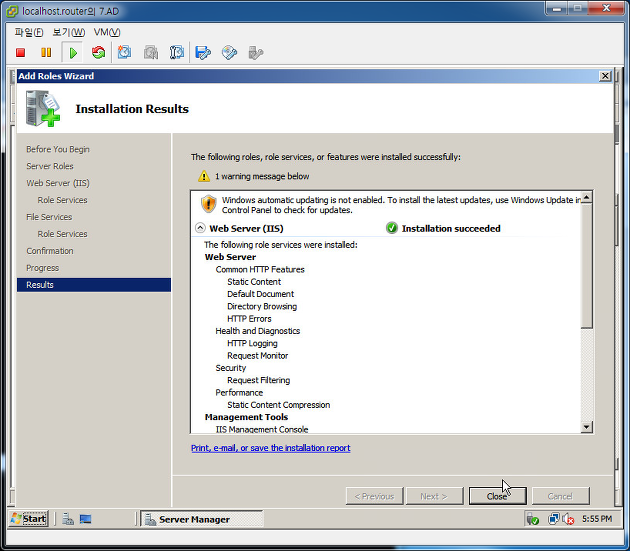Click the Start button
This screenshot has height=551, width=630.
pyautogui.click(x=29, y=519)
